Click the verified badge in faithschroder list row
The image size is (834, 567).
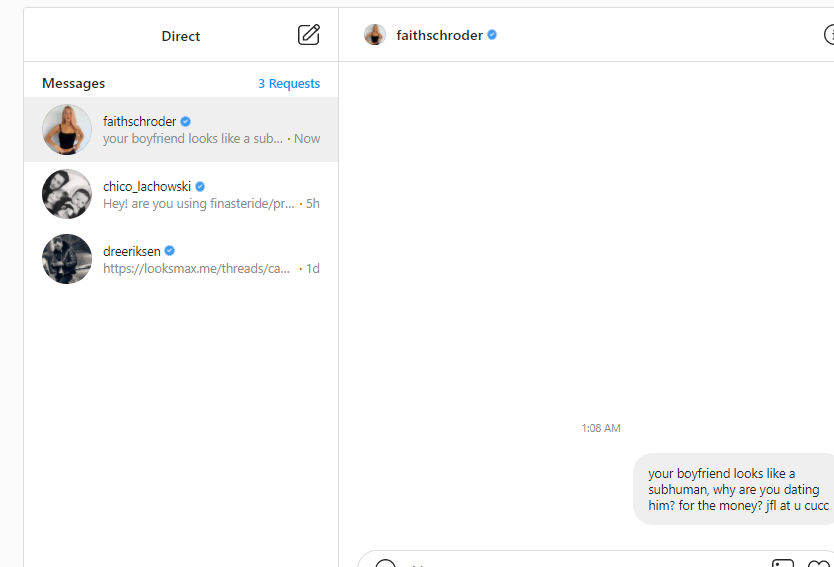click(185, 121)
